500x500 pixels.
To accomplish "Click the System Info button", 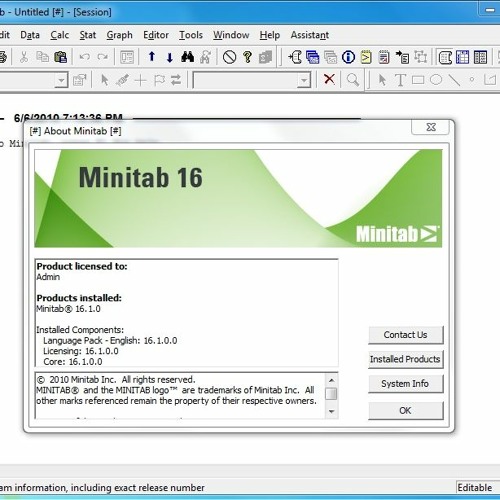I will [x=406, y=384].
